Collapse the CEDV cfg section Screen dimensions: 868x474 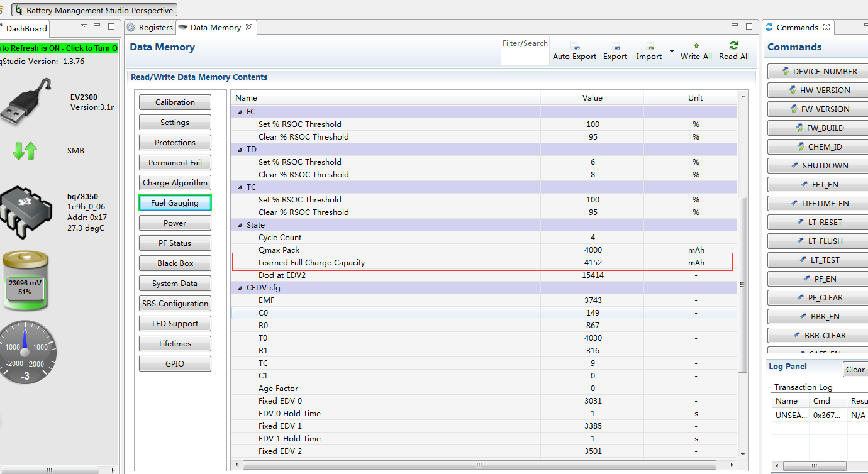click(x=240, y=288)
